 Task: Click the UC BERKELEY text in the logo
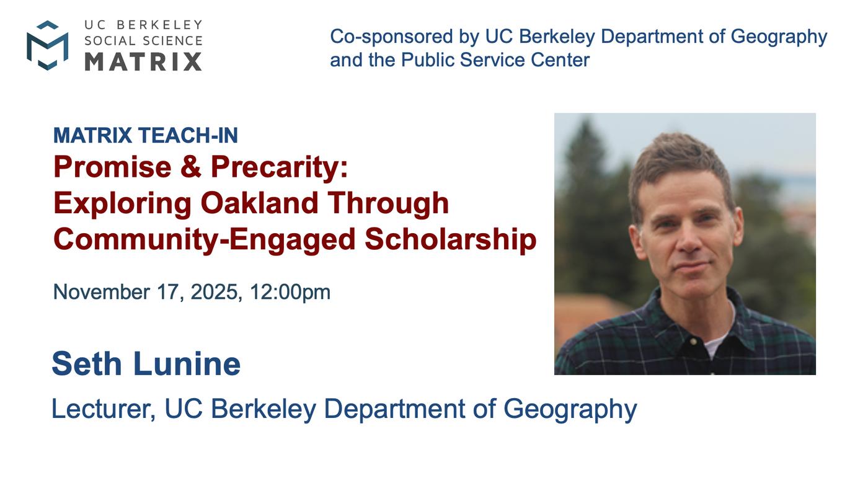[143, 25]
